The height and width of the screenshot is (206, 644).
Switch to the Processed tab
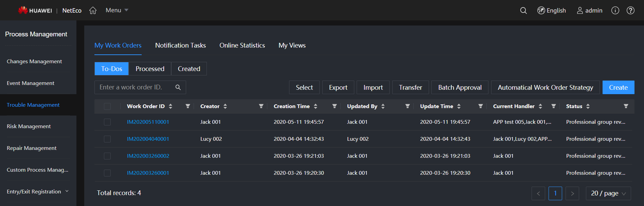click(150, 69)
